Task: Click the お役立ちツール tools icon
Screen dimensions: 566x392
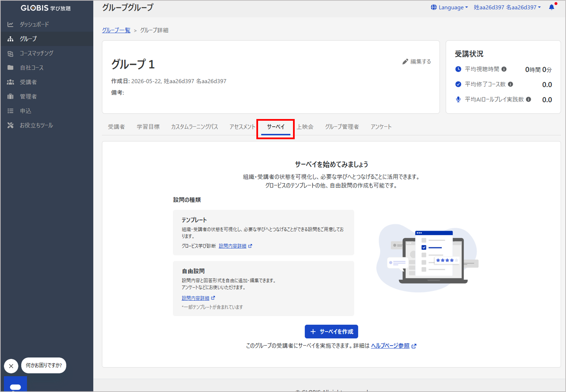Action: point(10,125)
